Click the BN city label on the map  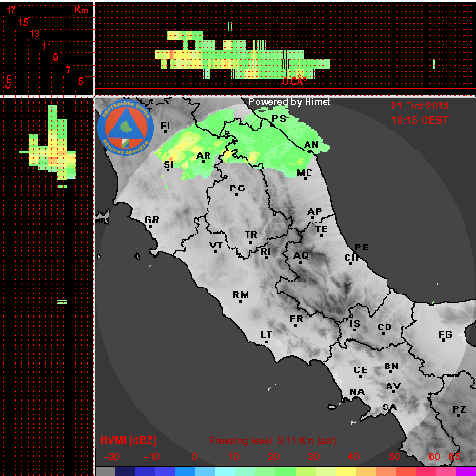391,367
